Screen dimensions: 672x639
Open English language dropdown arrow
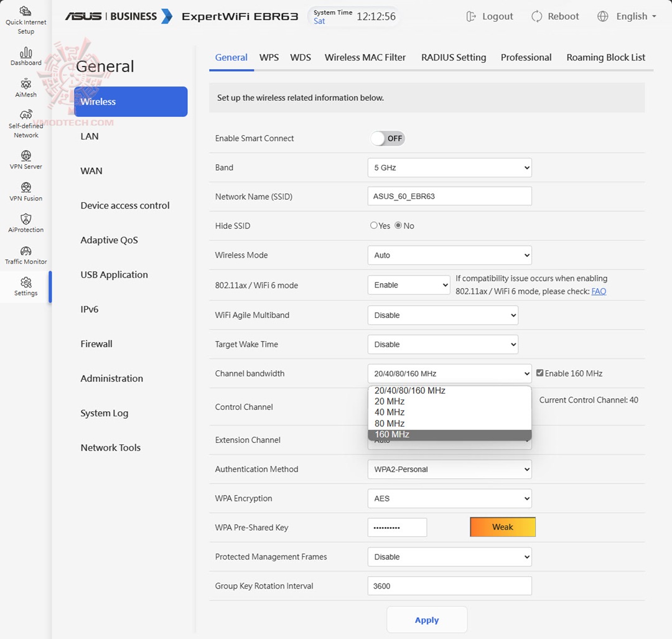coord(654,16)
